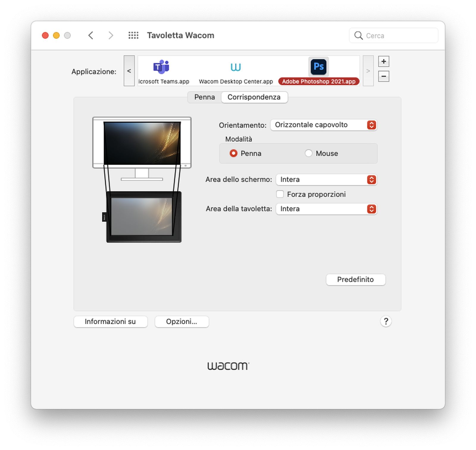Go forward with the toolbar chevron
Screen dimensions: 476x450
pos(111,35)
